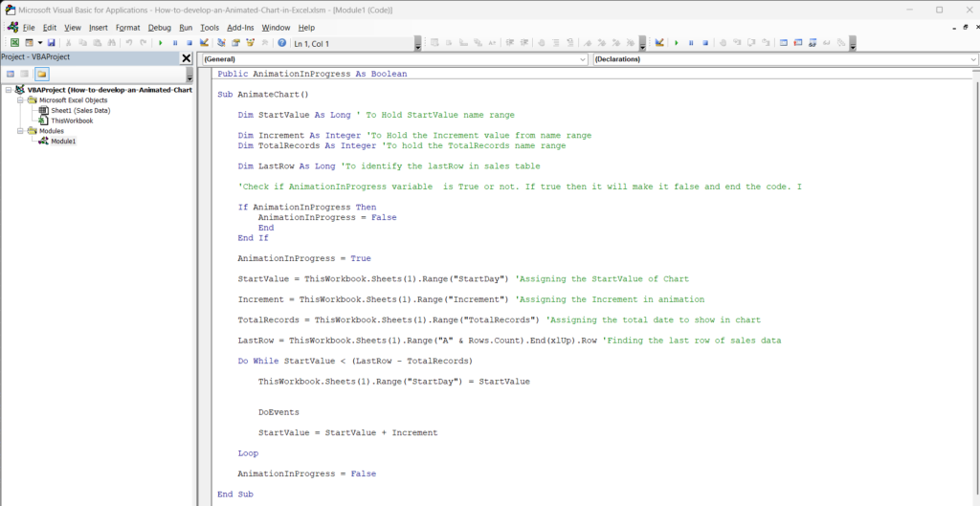
Task: Click Run Sub icon in the Debug toolbar
Action: (x=677, y=43)
